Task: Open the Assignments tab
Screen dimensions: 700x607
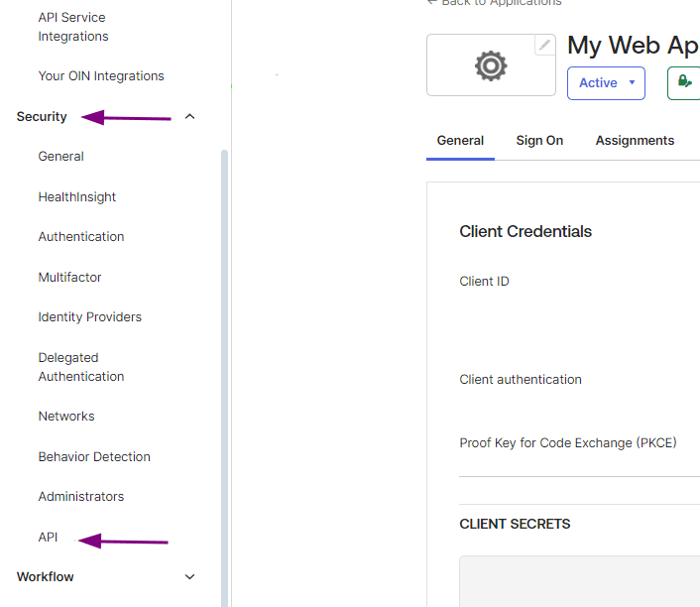Action: click(635, 141)
